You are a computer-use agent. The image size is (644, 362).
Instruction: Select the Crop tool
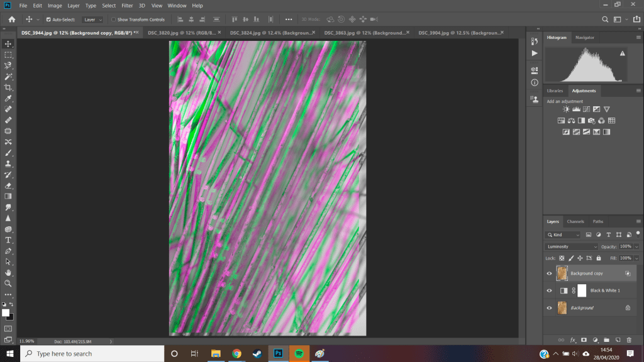[x=8, y=87]
